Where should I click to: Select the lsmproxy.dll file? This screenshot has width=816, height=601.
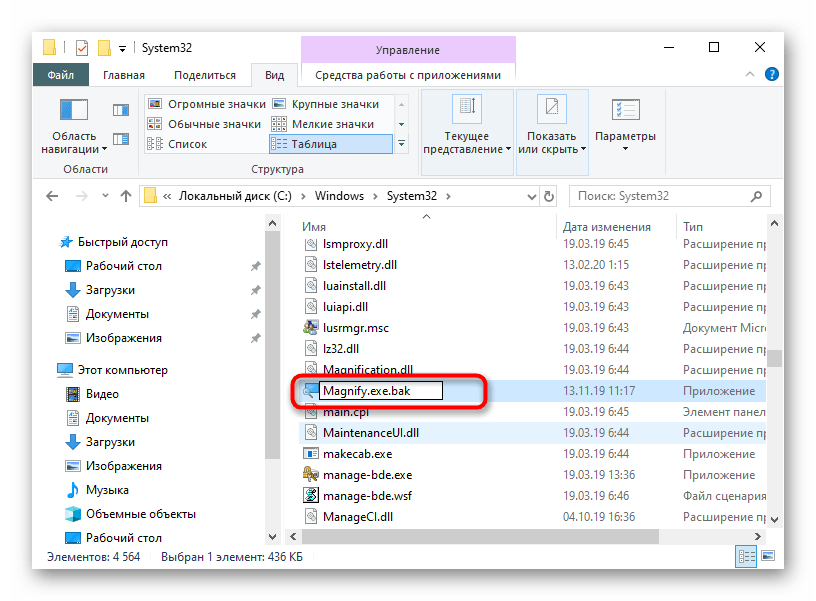point(355,244)
